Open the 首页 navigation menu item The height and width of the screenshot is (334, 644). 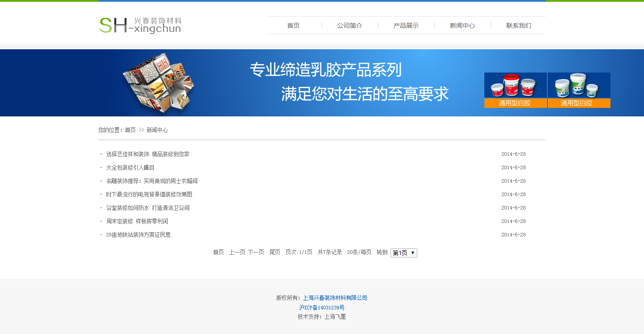pyautogui.click(x=293, y=26)
